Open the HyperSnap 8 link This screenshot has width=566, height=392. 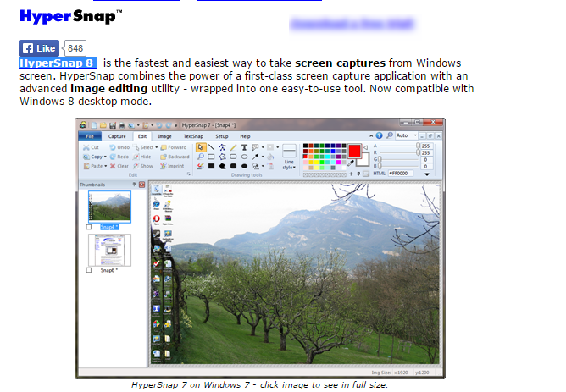[58, 63]
